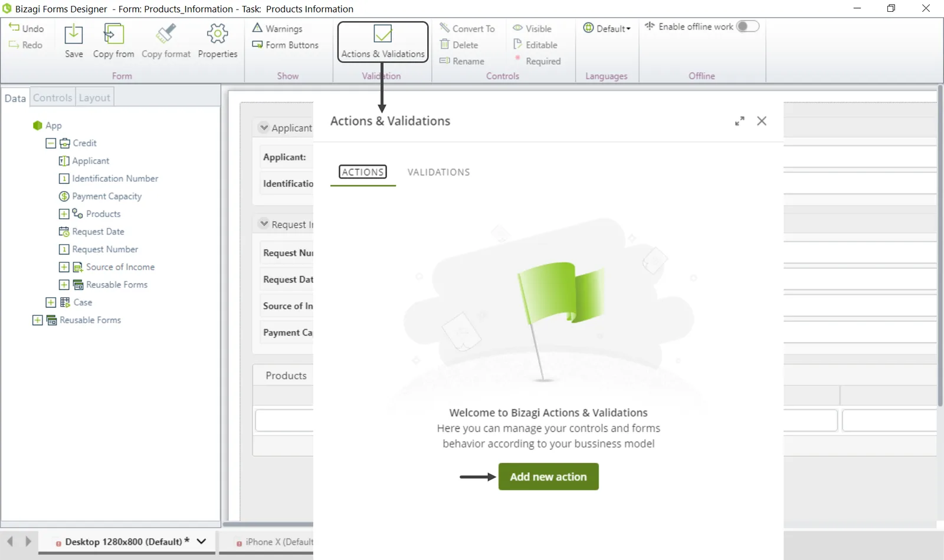
Task: Select the Data tab
Action: (15, 98)
